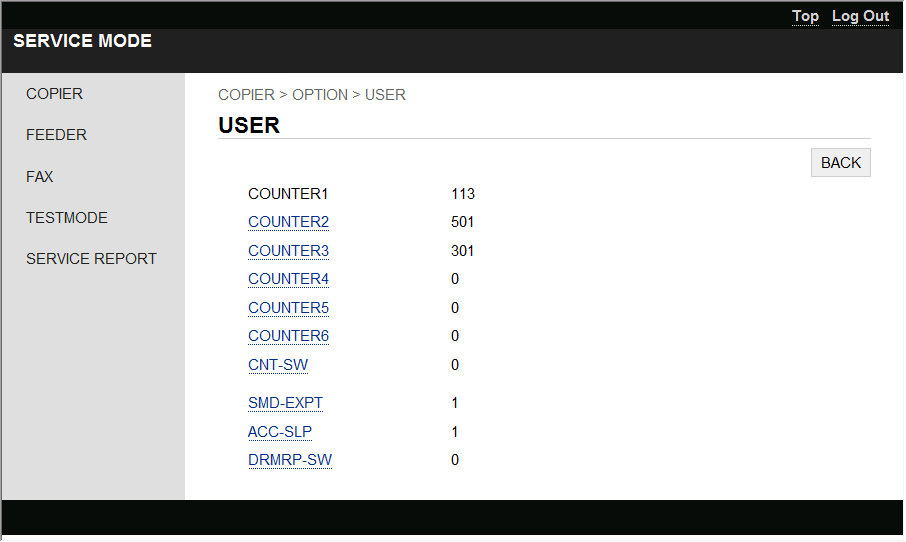
Task: Click the COUNTER1 value 113
Action: tap(463, 194)
